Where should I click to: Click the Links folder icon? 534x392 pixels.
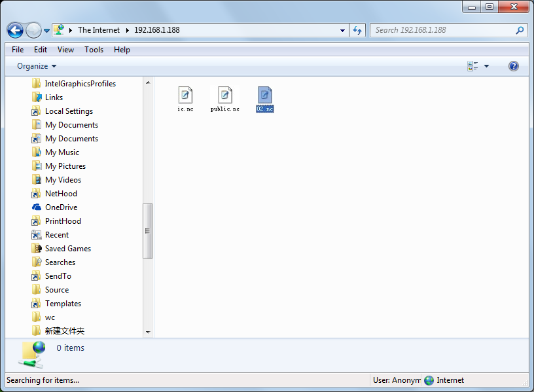tap(37, 97)
